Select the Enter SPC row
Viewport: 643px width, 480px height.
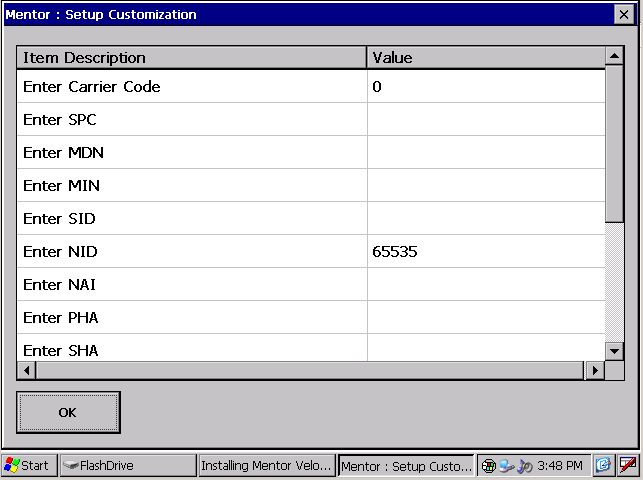[311, 120]
